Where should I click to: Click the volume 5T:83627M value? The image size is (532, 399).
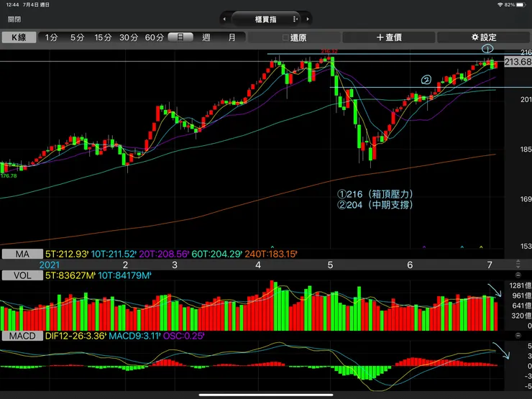(70, 275)
